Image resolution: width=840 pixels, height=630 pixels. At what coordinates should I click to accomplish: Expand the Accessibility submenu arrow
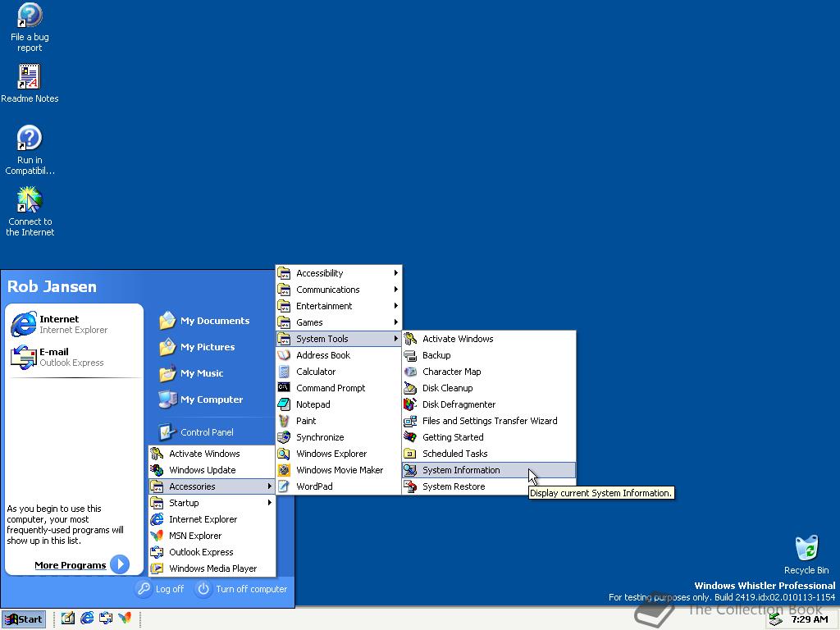point(396,272)
